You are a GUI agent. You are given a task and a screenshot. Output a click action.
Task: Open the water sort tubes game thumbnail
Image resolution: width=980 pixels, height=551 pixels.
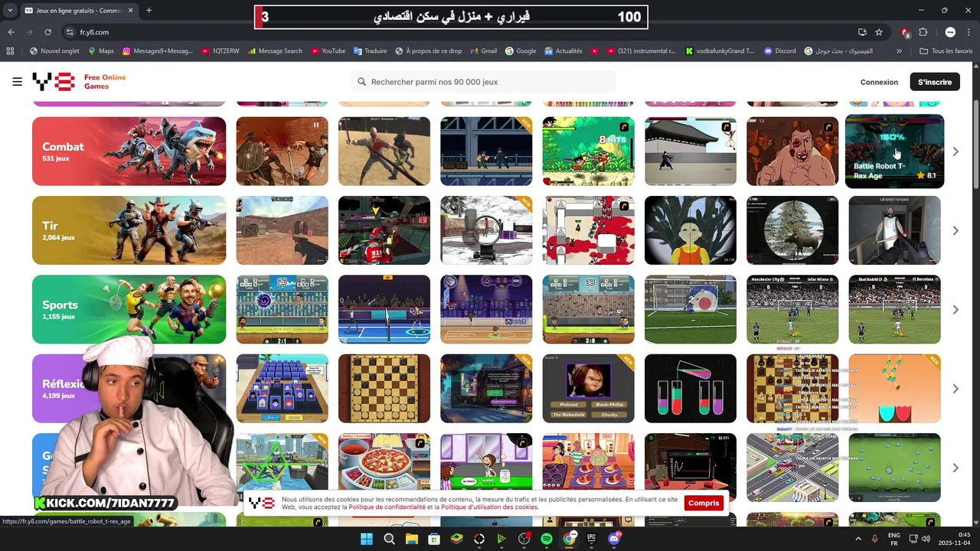(x=691, y=389)
